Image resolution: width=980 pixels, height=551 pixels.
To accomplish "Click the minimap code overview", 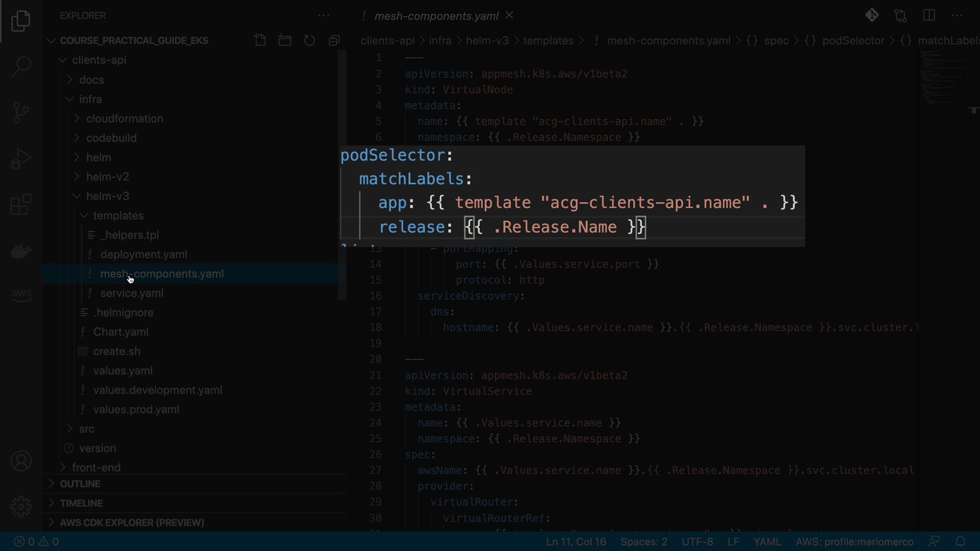I will click(944, 77).
